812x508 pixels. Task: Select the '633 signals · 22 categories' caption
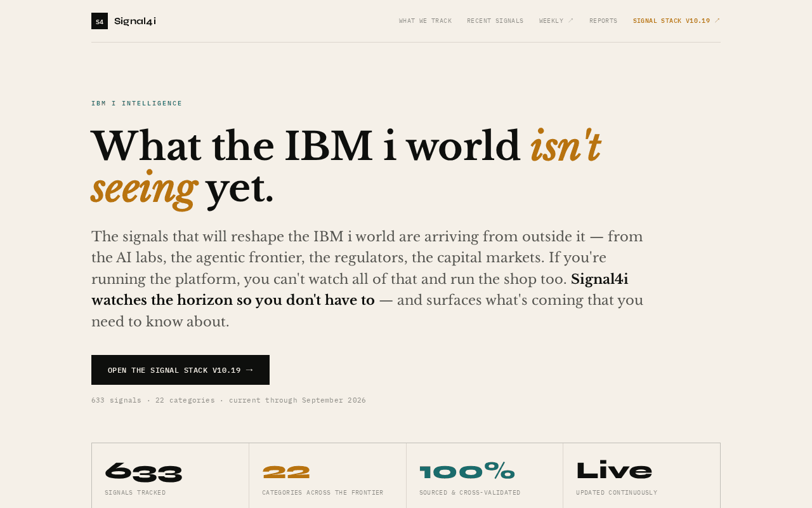point(228,400)
